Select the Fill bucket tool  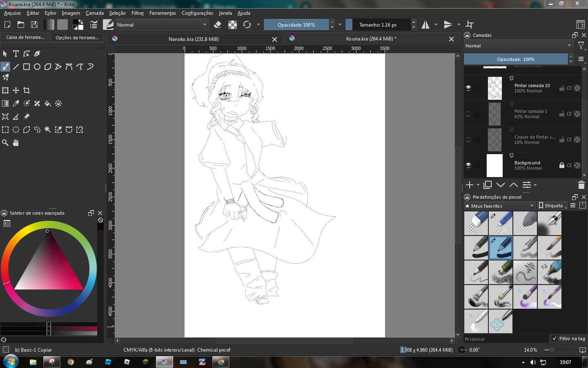(x=48, y=103)
